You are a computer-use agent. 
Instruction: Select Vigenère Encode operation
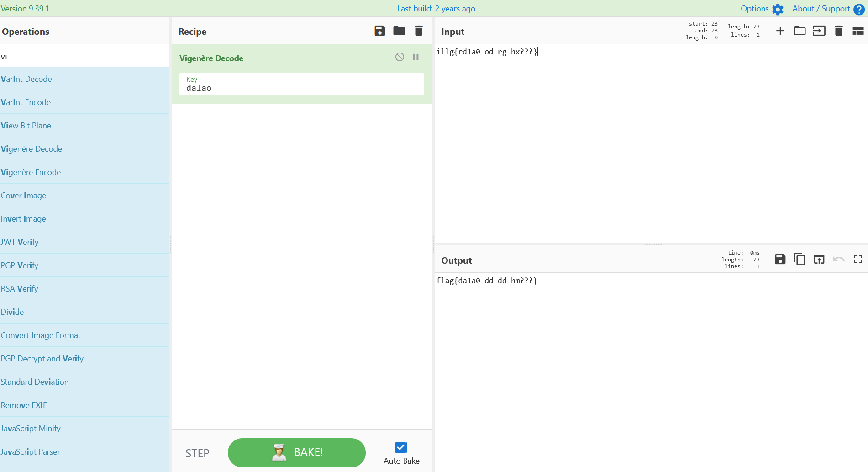click(x=85, y=172)
